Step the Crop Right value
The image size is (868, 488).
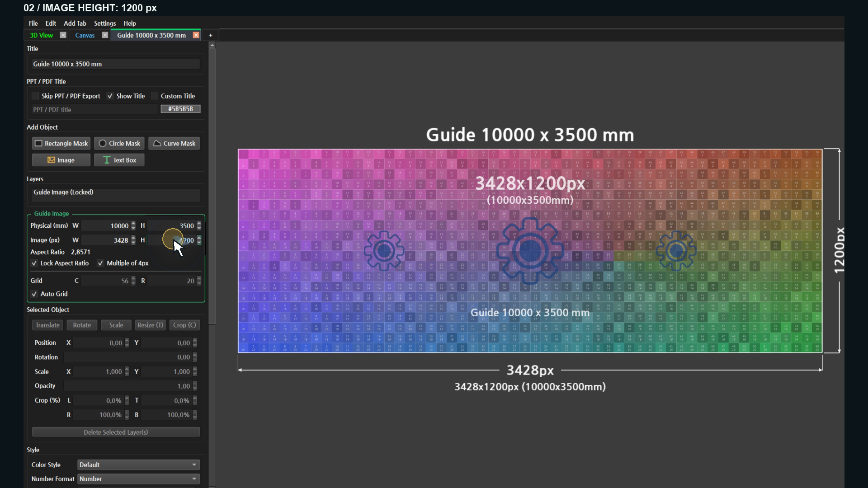click(127, 415)
